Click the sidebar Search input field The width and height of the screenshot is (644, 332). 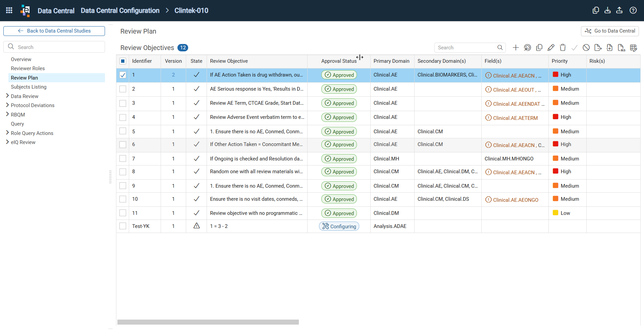point(54,47)
